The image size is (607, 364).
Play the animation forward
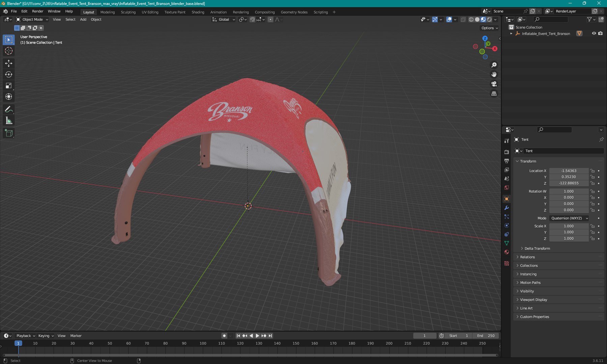(257, 336)
